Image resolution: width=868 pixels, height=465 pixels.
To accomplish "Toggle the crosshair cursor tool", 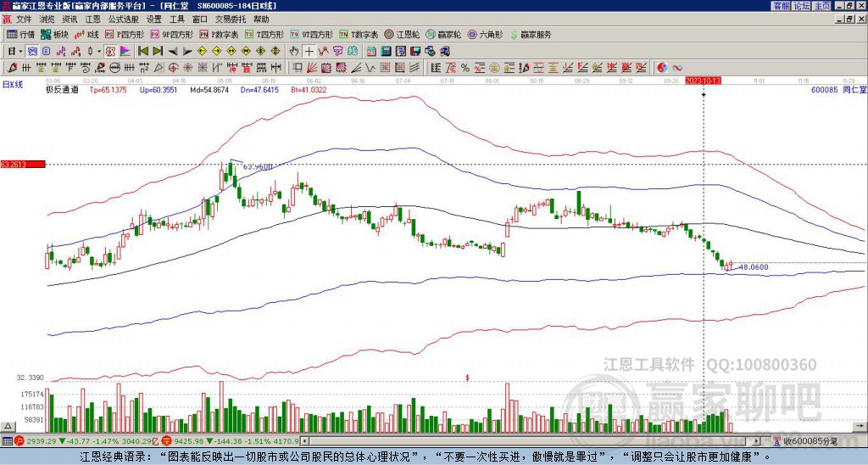I will 309,52.
